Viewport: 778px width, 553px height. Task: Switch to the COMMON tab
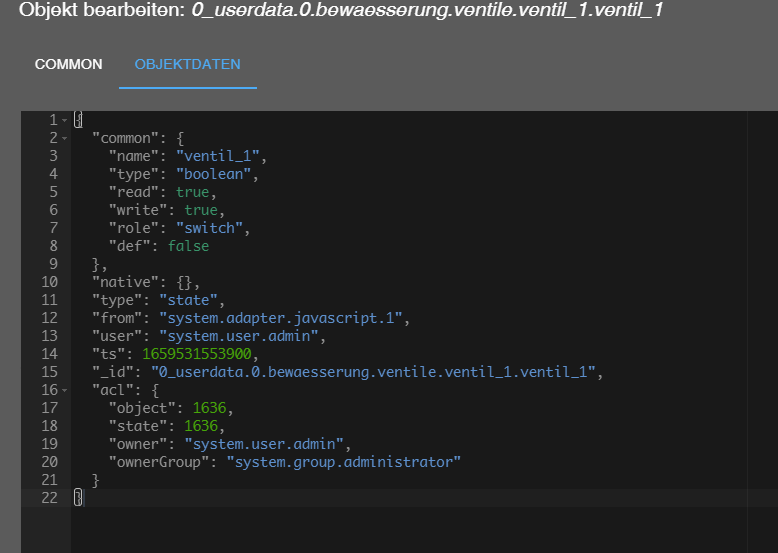tap(68, 64)
